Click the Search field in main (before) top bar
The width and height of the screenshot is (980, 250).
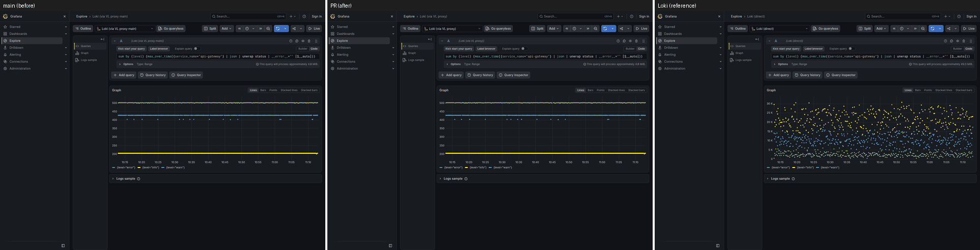tap(249, 16)
